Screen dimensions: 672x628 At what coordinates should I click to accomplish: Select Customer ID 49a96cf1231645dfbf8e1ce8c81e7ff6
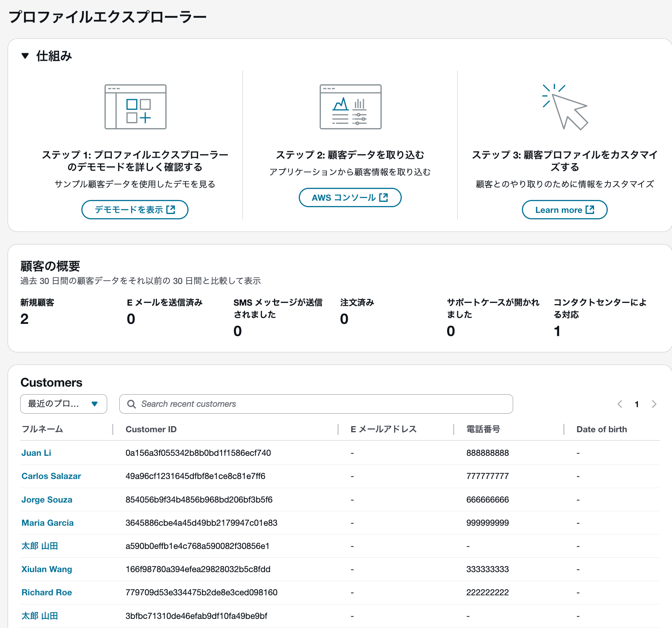(195, 476)
